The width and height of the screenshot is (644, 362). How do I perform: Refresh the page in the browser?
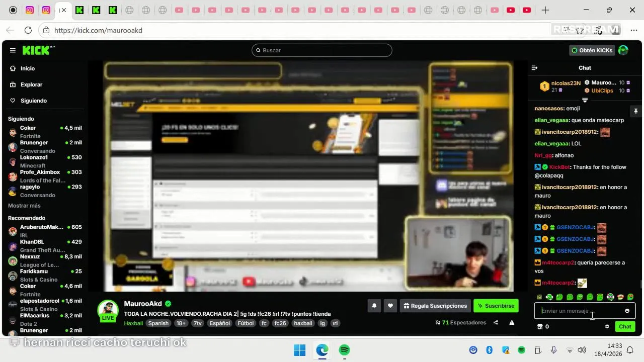(x=28, y=30)
